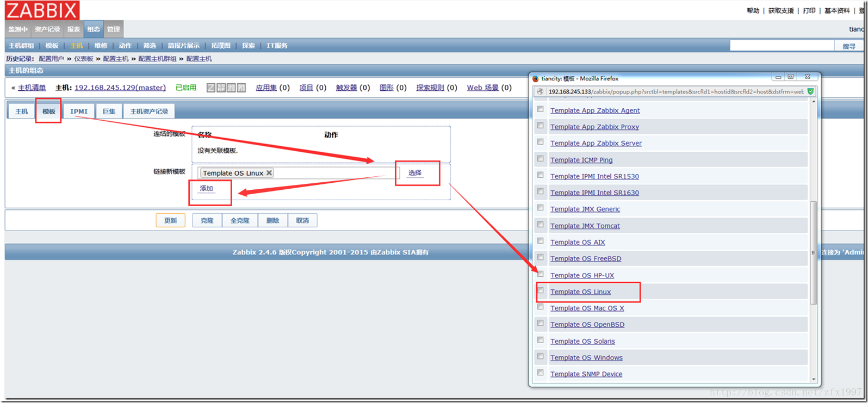This screenshot has height=403, width=868.
Task: Click the 帮助 link at top
Action: [753, 10]
